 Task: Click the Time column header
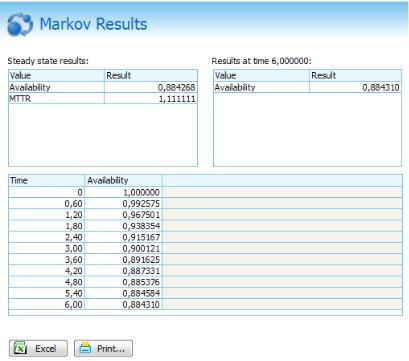pos(46,181)
